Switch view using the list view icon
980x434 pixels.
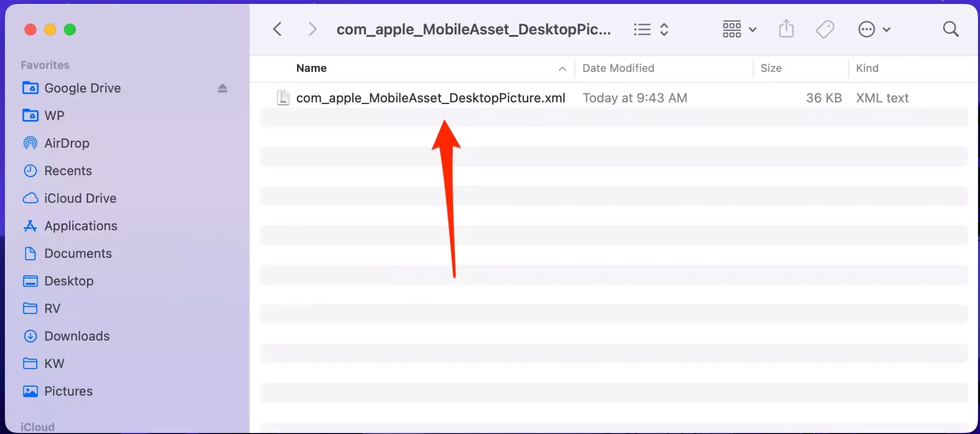[x=642, y=30]
